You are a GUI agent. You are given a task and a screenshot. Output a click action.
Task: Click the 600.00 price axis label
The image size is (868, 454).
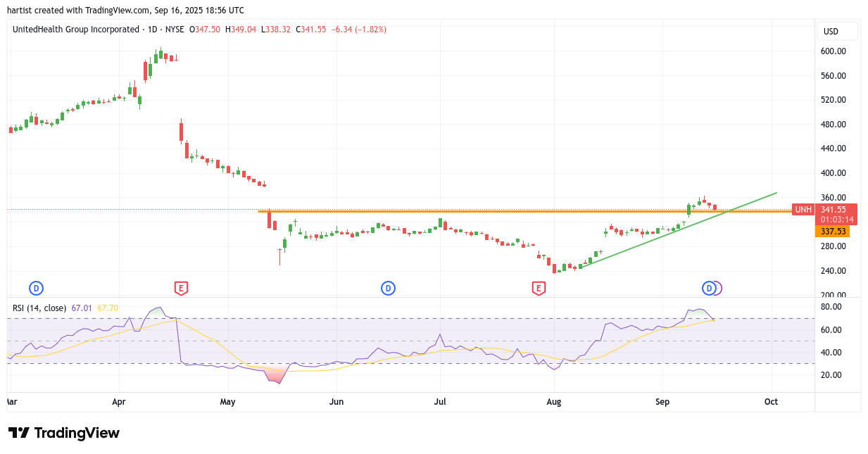tap(834, 51)
